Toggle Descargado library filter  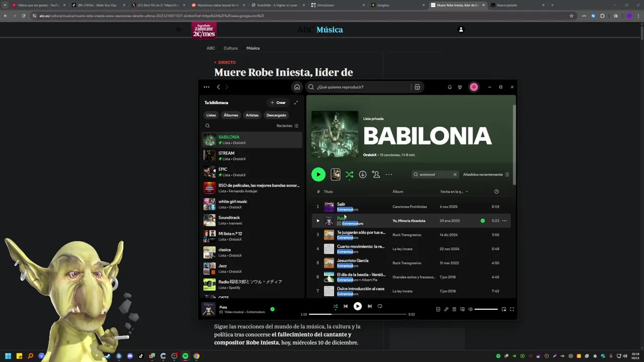276,115
